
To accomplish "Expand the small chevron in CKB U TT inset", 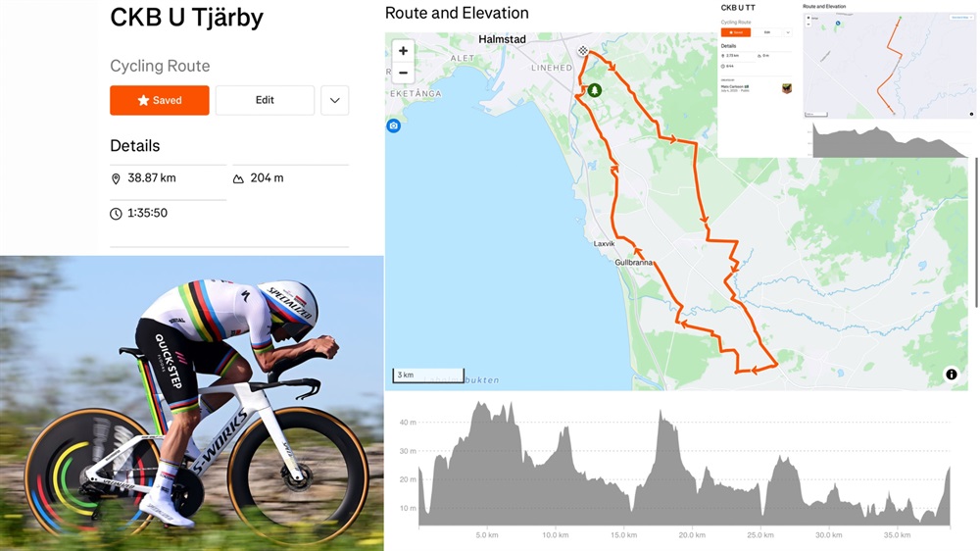I will point(788,32).
